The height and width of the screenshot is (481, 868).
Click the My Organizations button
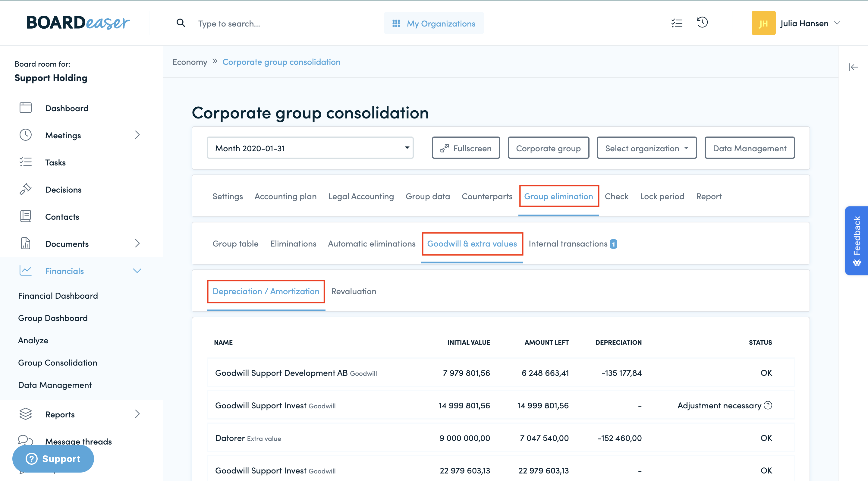tap(434, 23)
